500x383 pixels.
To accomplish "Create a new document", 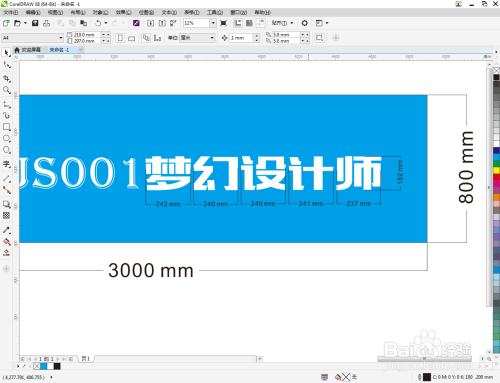I will [6, 23].
